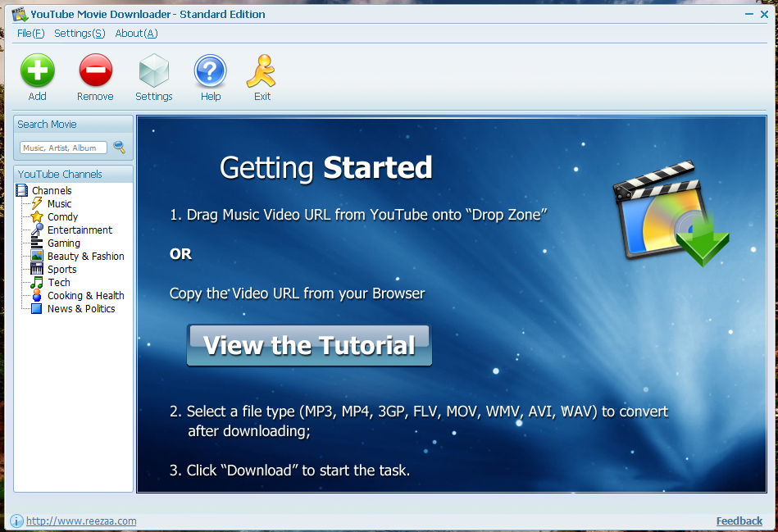Click the Channels filmstrip root icon
This screenshot has width=778, height=532.
pos(22,190)
